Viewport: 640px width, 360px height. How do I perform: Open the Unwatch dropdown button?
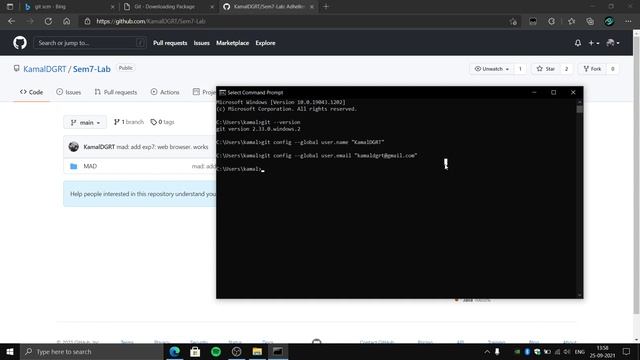(492, 69)
